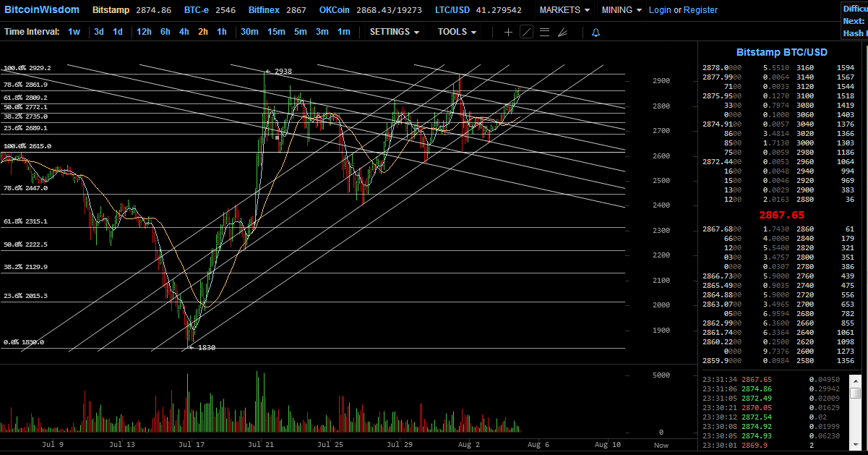The height and width of the screenshot is (455, 868).
Task: Click the red last price 2867.65
Action: (781, 215)
